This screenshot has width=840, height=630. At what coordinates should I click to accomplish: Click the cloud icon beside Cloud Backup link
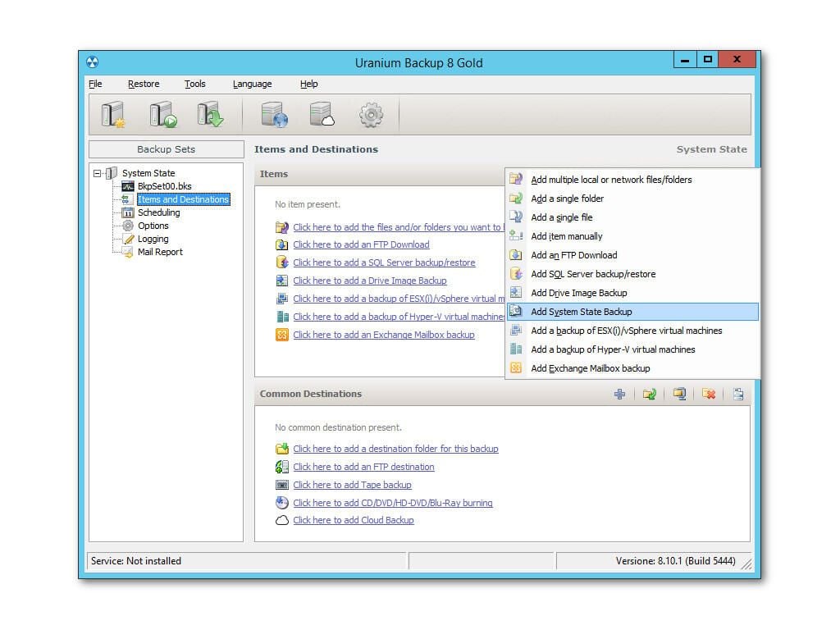pyautogui.click(x=282, y=520)
